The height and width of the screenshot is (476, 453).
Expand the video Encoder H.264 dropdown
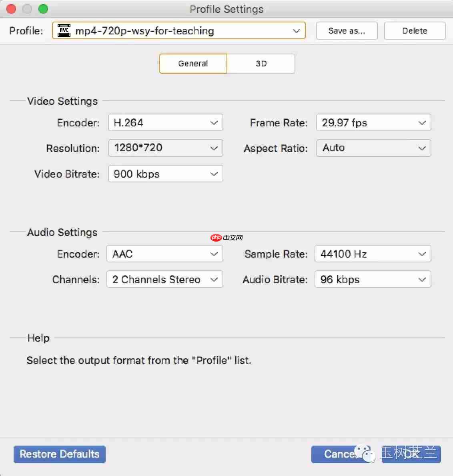165,123
